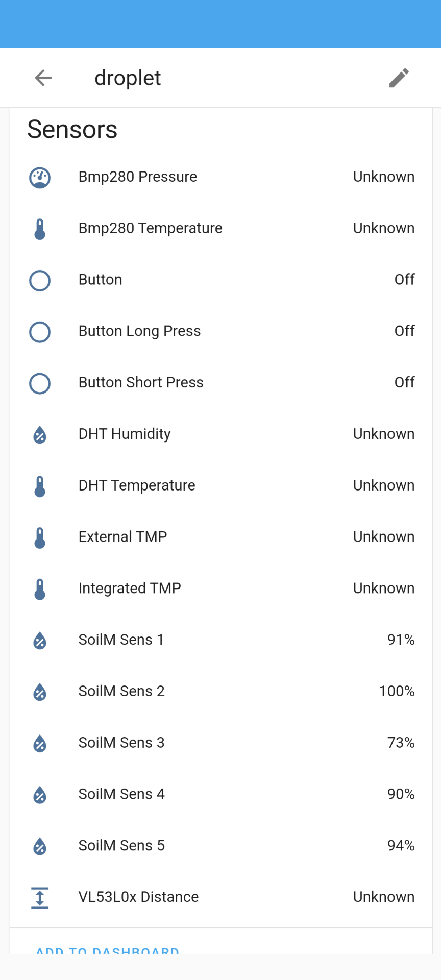This screenshot has width=441, height=980.
Task: Select the Button circle state icon
Action: click(40, 281)
